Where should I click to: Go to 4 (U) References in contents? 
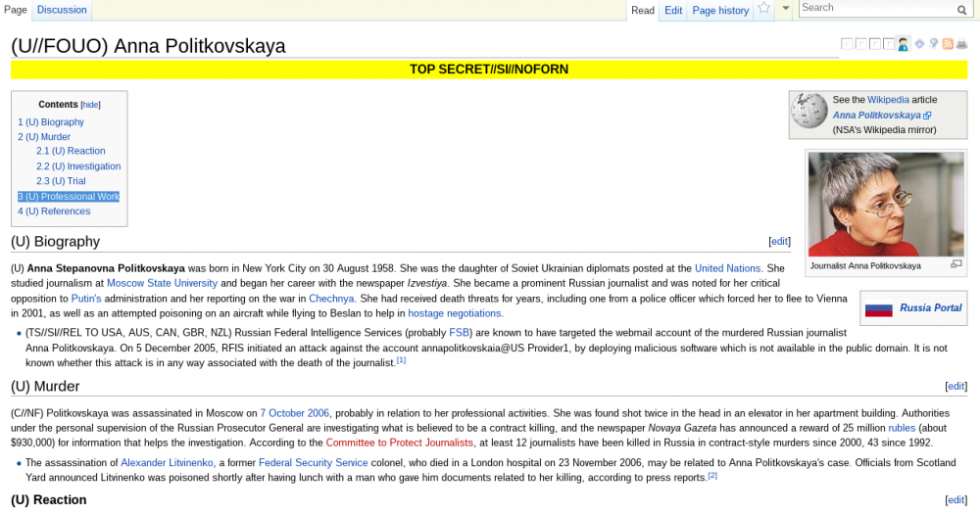[x=54, y=211]
